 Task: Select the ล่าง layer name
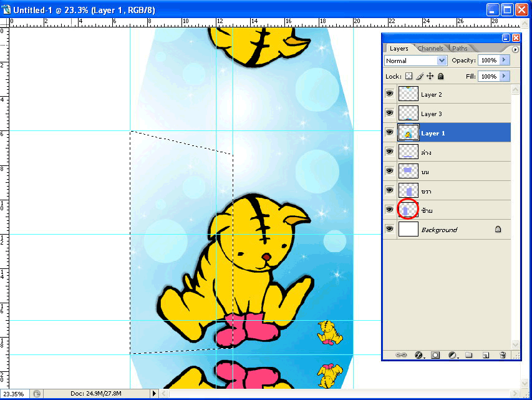tap(426, 152)
